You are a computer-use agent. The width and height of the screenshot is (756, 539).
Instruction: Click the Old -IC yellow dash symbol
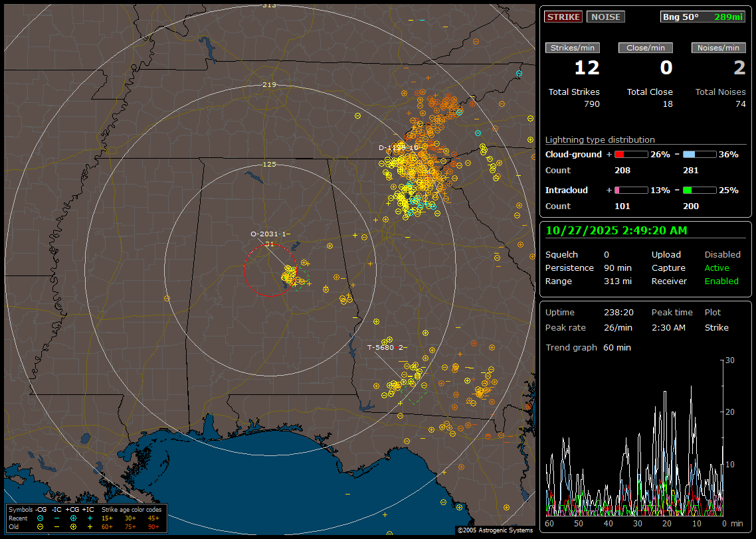(57, 526)
